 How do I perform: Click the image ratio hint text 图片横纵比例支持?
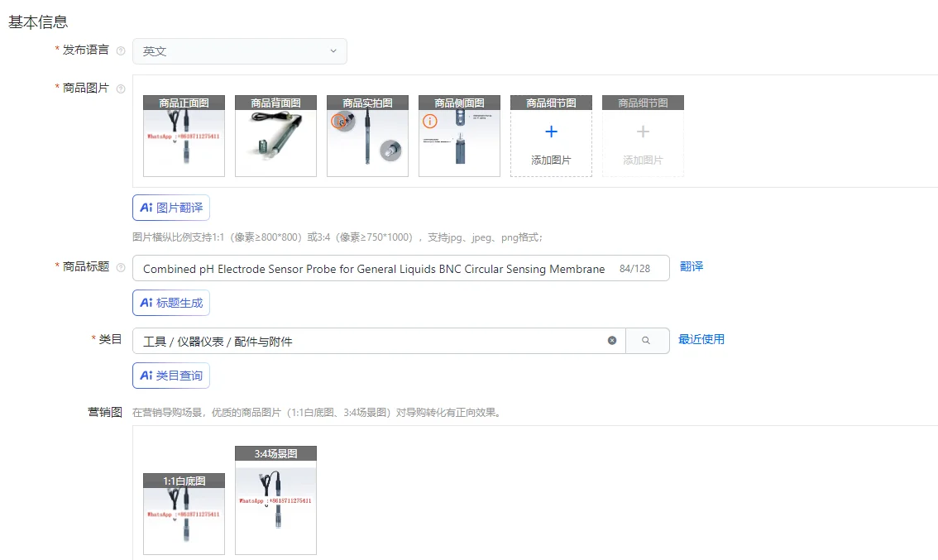pyautogui.click(x=337, y=237)
